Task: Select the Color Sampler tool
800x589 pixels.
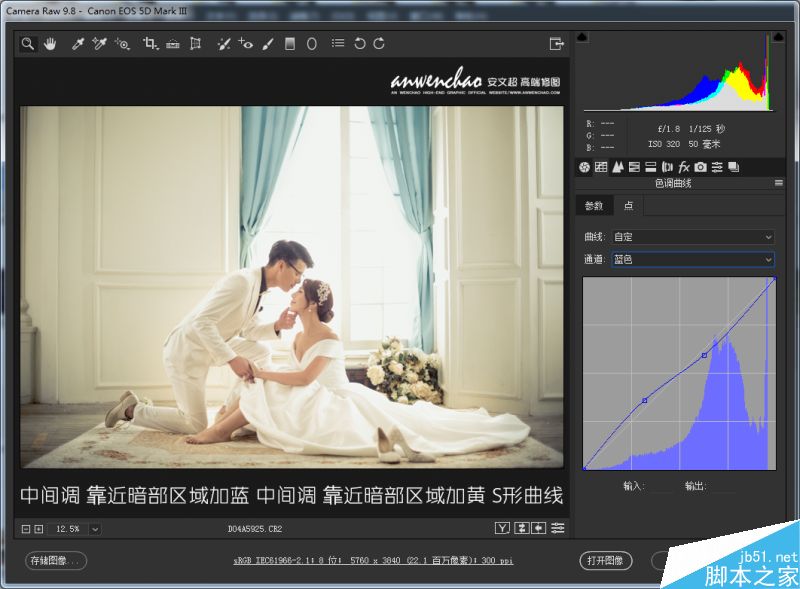Action: pyautogui.click(x=99, y=44)
